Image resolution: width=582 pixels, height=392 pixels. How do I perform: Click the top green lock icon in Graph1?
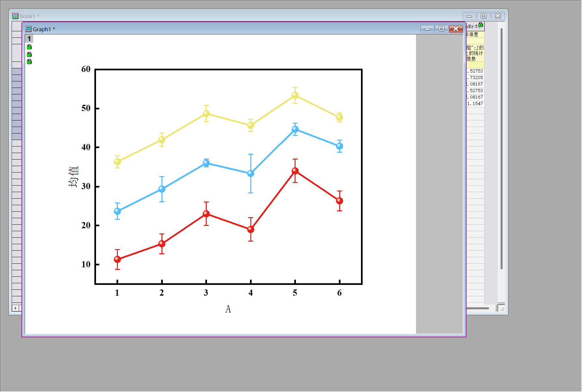[x=29, y=47]
